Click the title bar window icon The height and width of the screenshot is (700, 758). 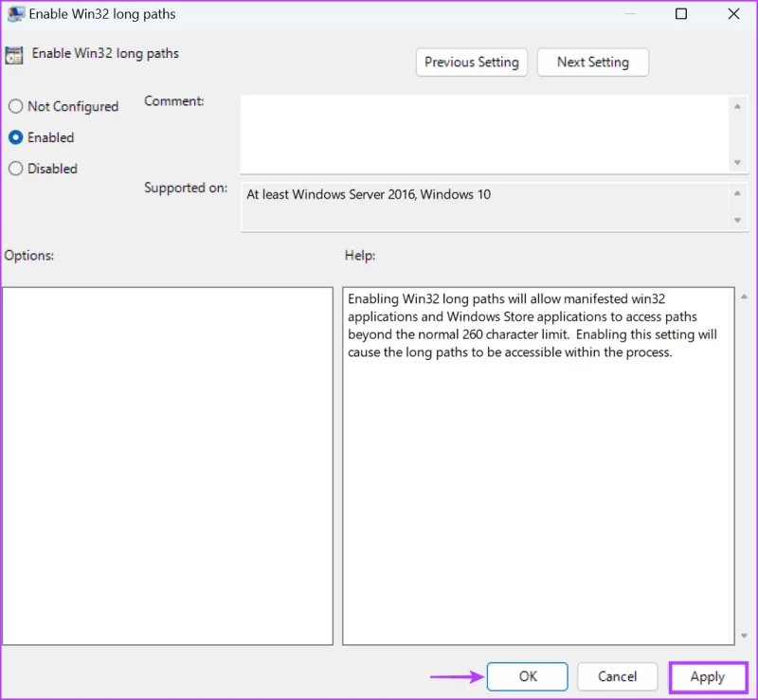[15, 13]
